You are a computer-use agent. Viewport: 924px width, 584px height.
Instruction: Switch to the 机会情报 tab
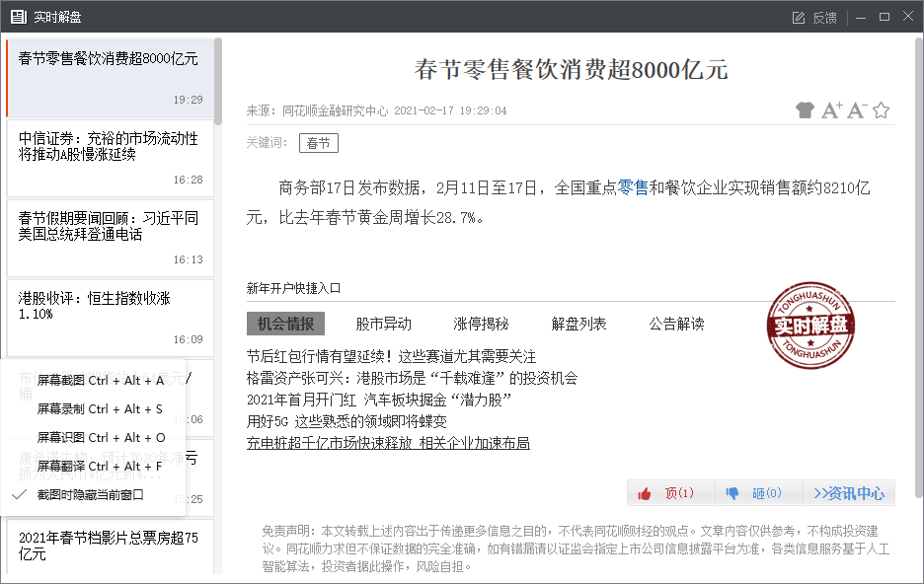tap(286, 324)
